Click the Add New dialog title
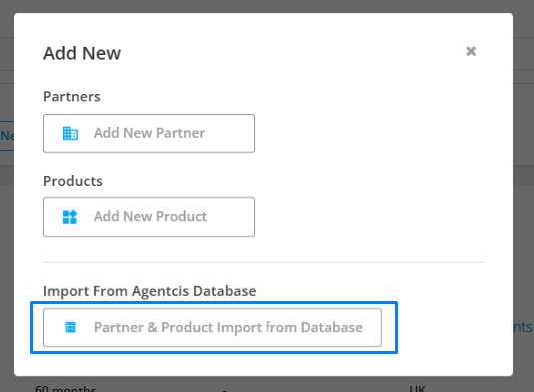 pos(82,53)
